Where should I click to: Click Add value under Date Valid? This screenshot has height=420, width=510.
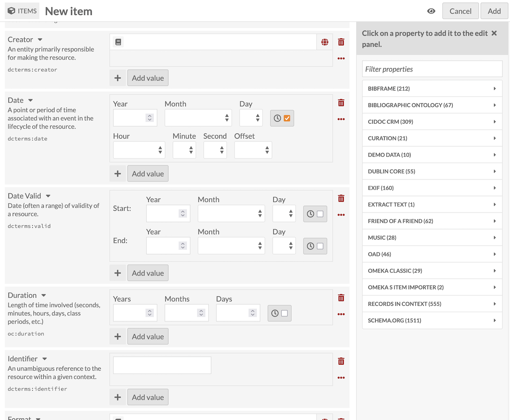148,273
